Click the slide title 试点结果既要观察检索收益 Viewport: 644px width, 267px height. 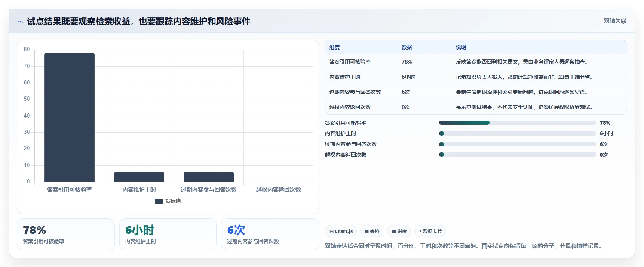pyautogui.click(x=138, y=22)
